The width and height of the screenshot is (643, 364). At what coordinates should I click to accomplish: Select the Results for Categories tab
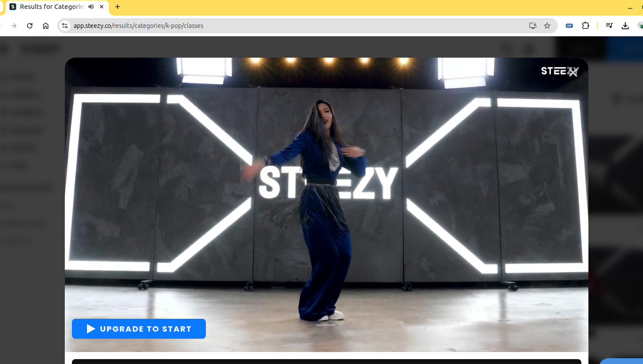57,7
